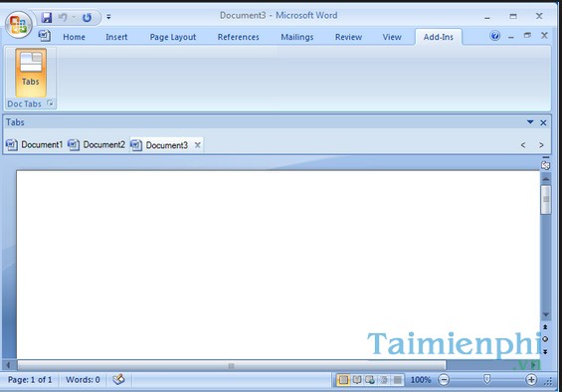Switch to Print Layout view
562x392 pixels.
pyautogui.click(x=343, y=380)
